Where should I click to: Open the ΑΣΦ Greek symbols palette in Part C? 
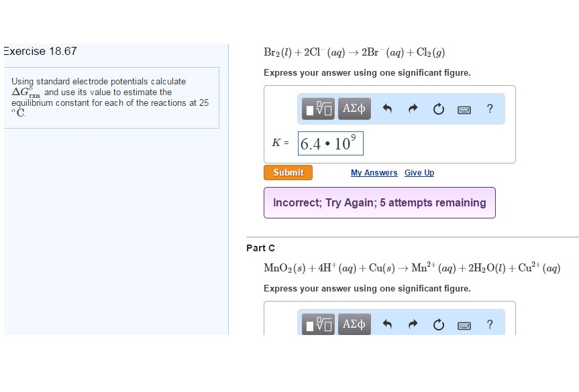[x=354, y=324]
